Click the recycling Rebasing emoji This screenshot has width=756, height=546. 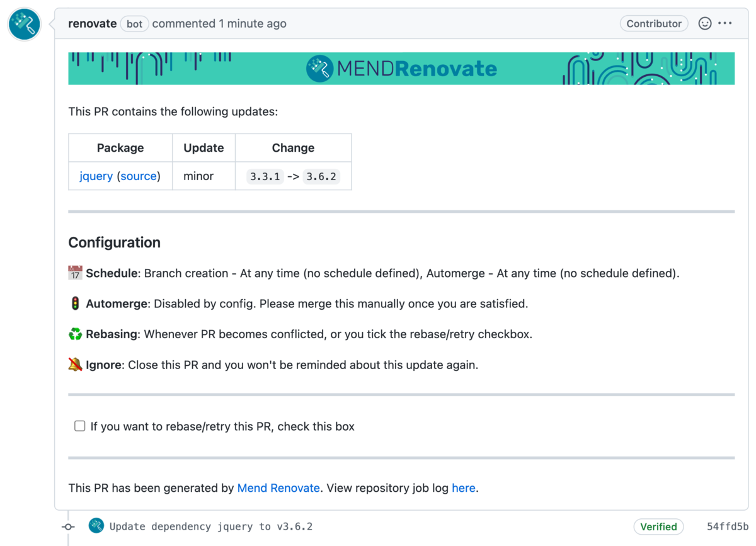coord(75,334)
